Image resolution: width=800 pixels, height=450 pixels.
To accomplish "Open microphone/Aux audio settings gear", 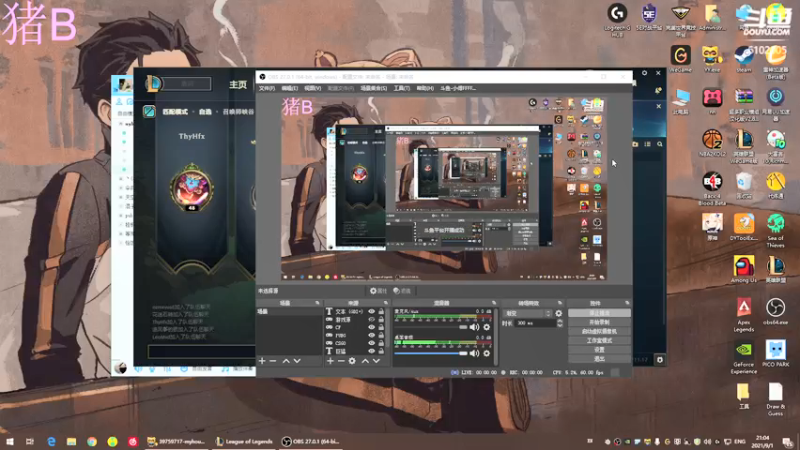I will click(x=486, y=327).
